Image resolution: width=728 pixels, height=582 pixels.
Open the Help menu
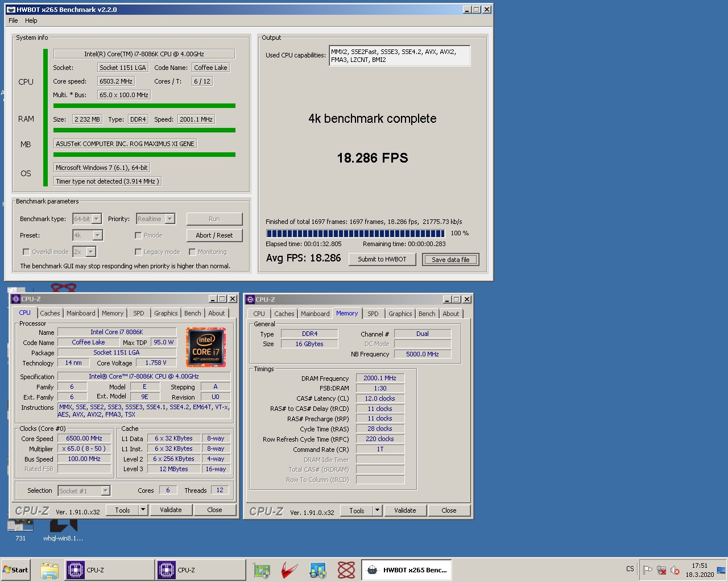coord(31,20)
